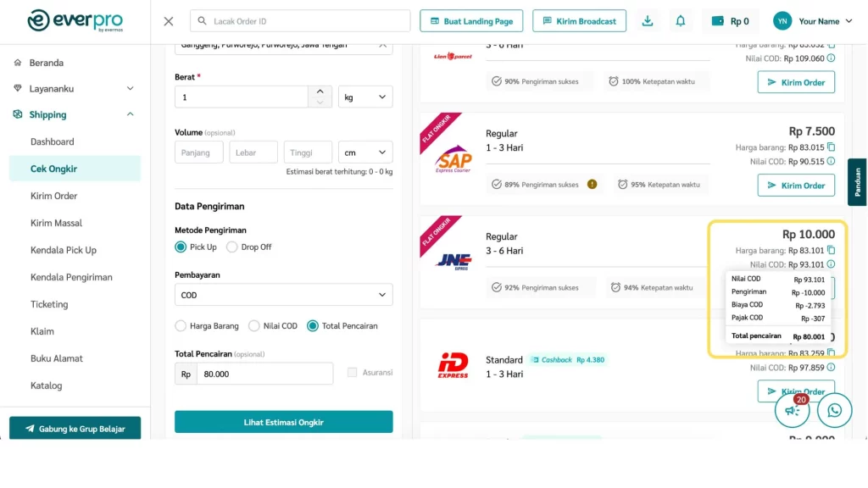Open the kg weight unit dropdown

(365, 97)
